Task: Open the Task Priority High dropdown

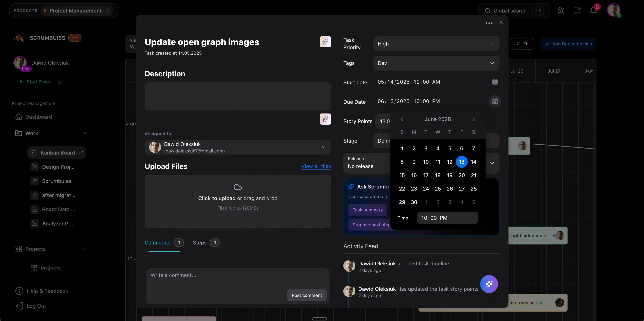Action: 436,44
